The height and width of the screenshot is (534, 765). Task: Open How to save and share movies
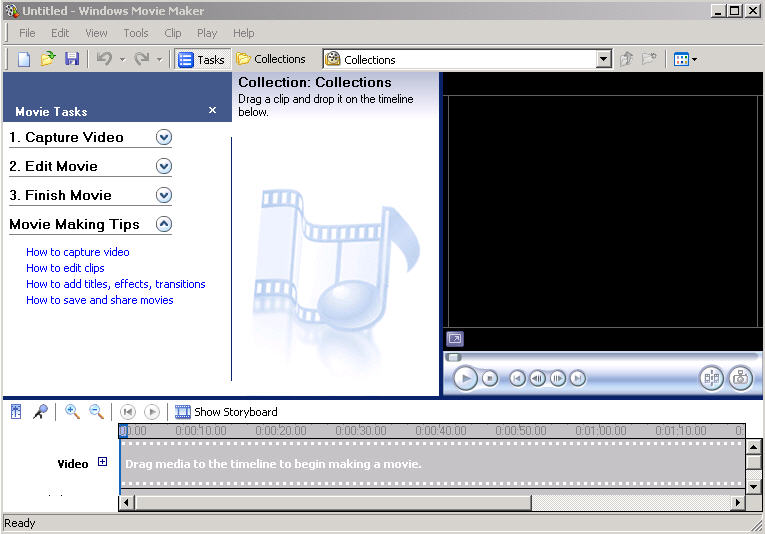(100, 300)
